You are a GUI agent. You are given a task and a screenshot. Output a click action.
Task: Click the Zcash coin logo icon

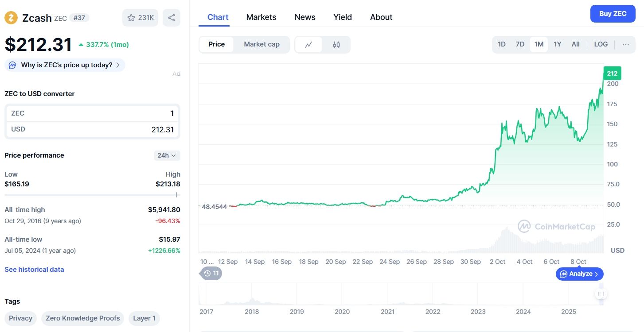pos(11,18)
